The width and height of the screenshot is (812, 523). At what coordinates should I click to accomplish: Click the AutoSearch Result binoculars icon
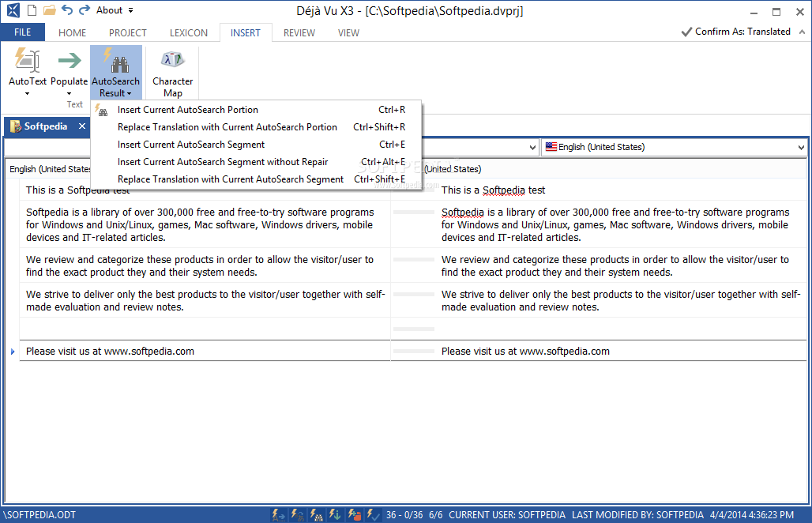pyautogui.click(x=115, y=61)
